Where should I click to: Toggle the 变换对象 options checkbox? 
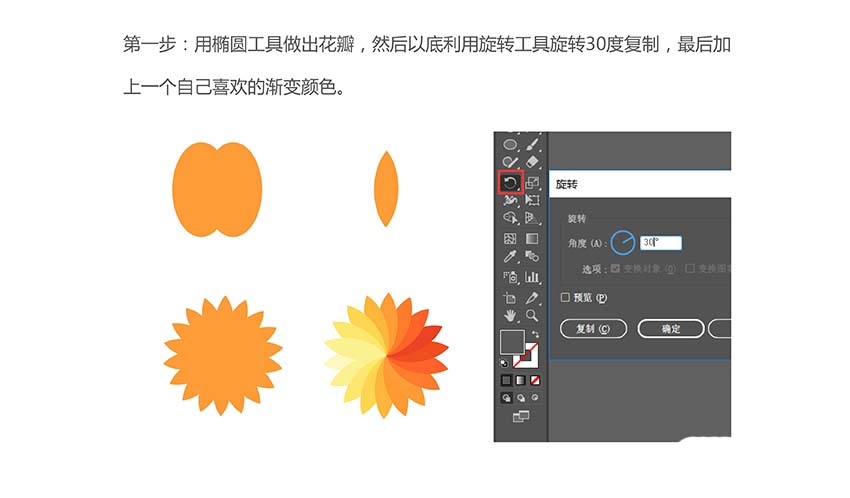point(615,268)
